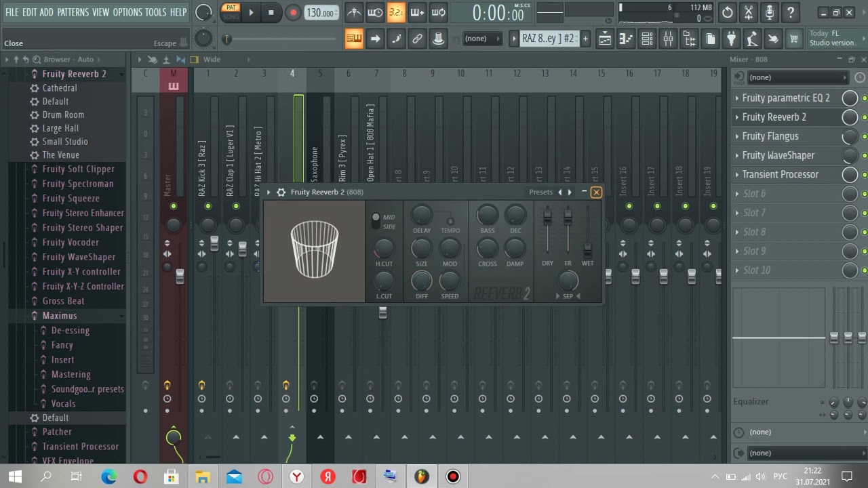This screenshot has height=488, width=868.
Task: Select previous preset arrow in Reeverb 2
Action: click(x=560, y=192)
